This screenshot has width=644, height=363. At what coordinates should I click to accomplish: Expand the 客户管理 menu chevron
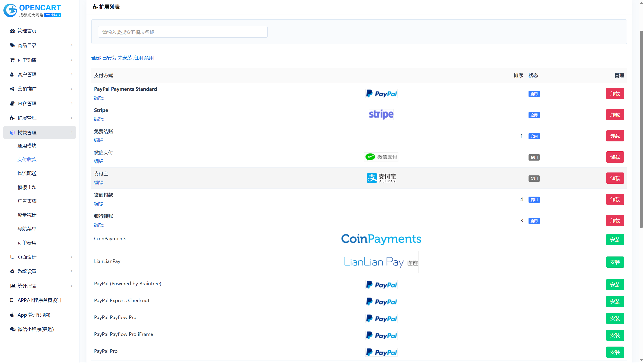coord(72,74)
